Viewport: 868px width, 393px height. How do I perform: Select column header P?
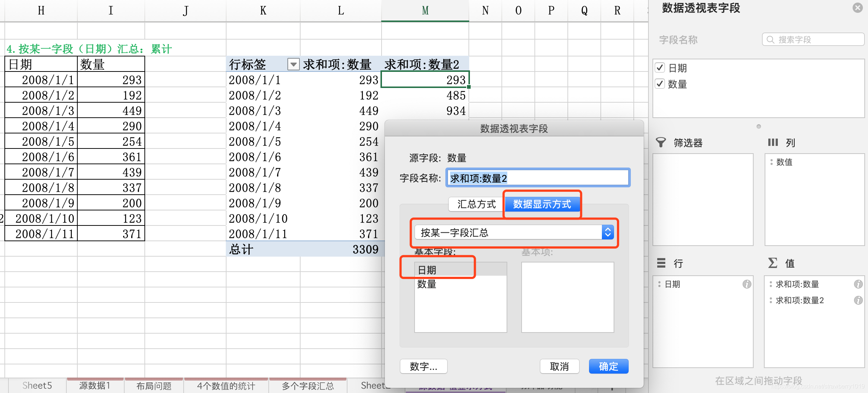click(551, 11)
